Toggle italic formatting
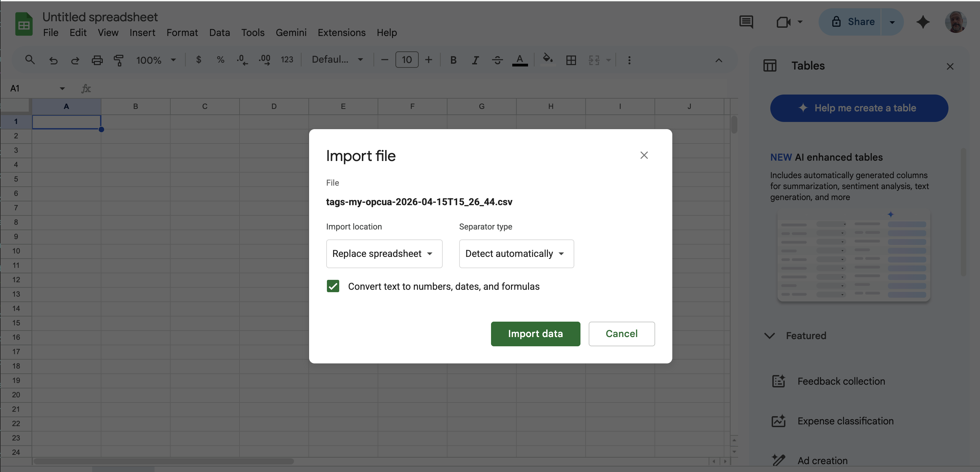Viewport: 980px width, 472px height. tap(475, 60)
